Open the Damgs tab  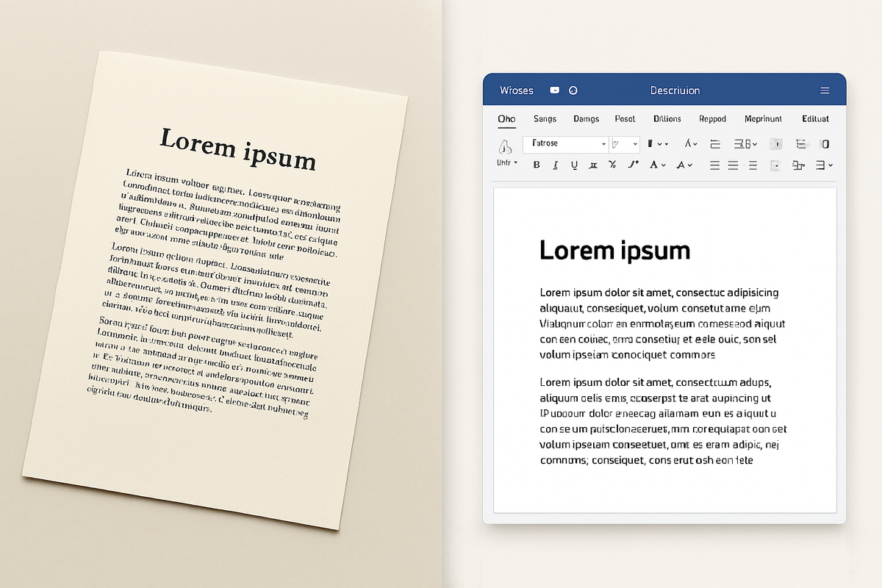click(587, 118)
